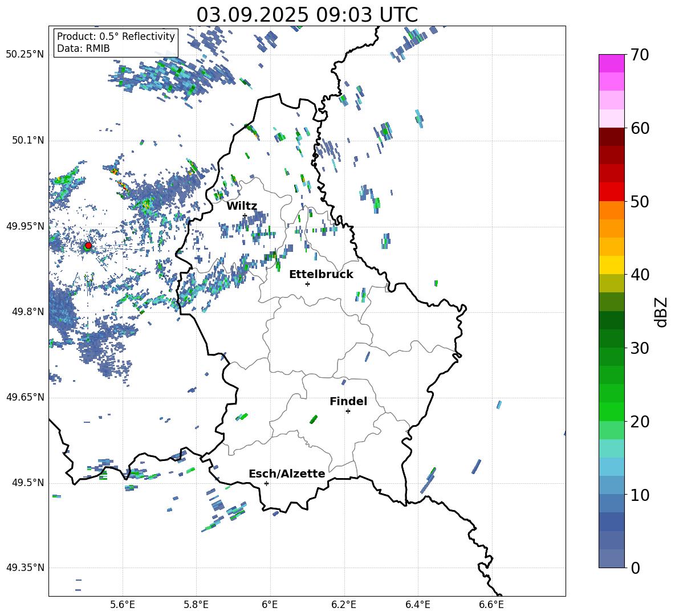675x616 pixels.
Task: Click the Findel station cross marker
Action: pyautogui.click(x=348, y=411)
